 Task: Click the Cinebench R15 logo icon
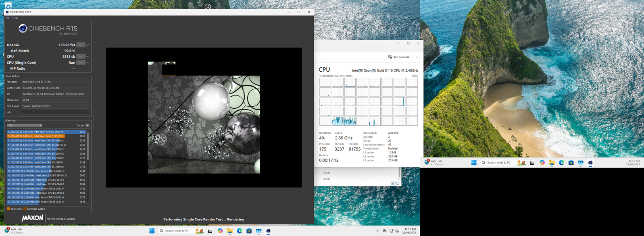[23, 28]
